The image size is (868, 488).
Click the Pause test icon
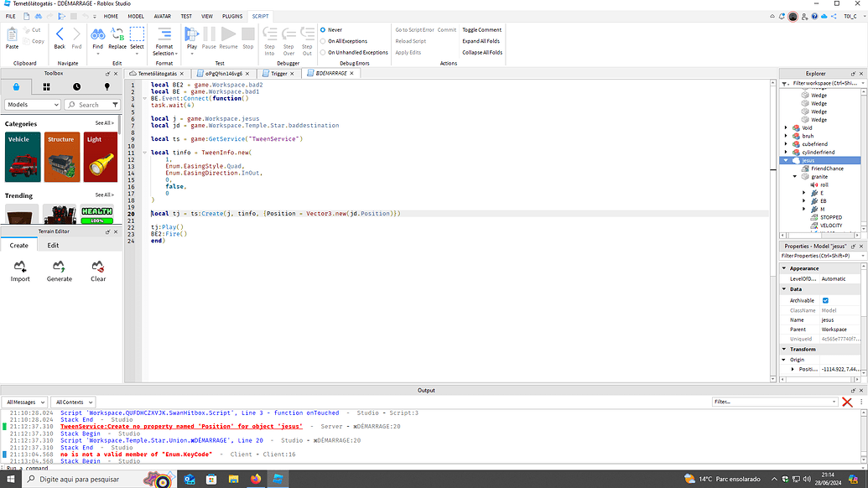click(210, 34)
